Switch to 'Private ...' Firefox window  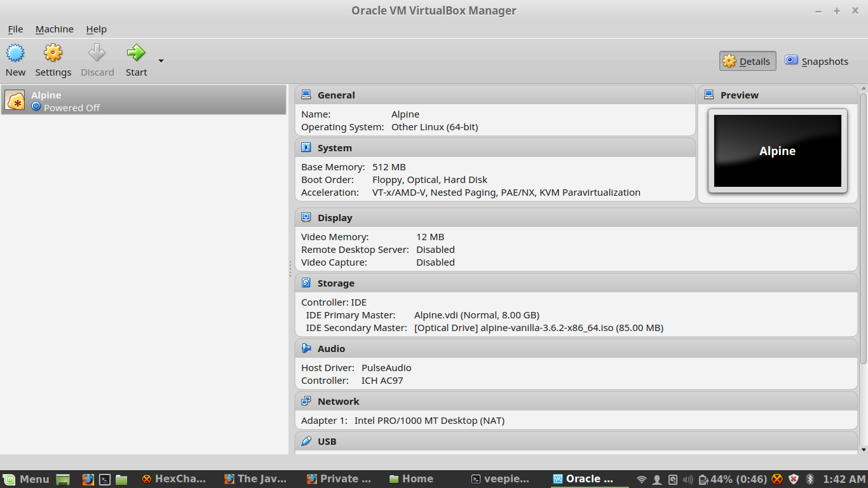tap(339, 479)
